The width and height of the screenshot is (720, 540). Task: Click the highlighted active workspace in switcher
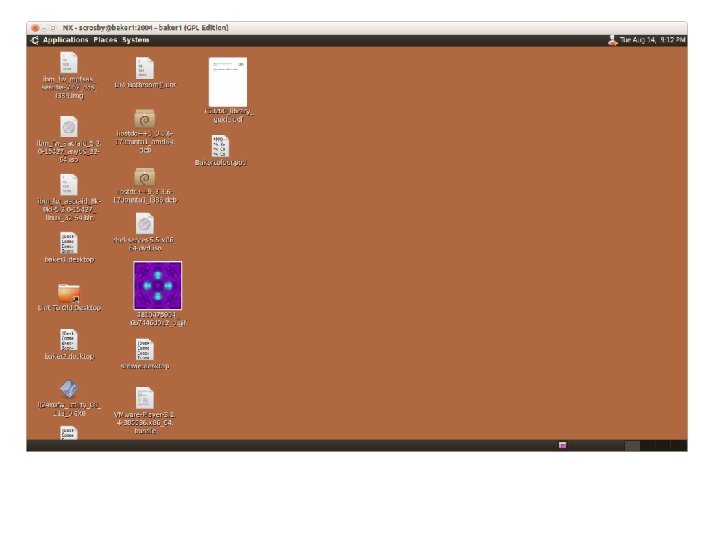point(632,445)
